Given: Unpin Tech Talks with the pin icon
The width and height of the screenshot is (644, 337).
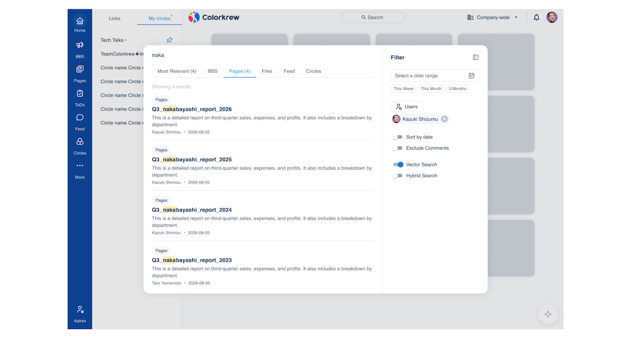Looking at the screenshot, I should pyautogui.click(x=170, y=40).
